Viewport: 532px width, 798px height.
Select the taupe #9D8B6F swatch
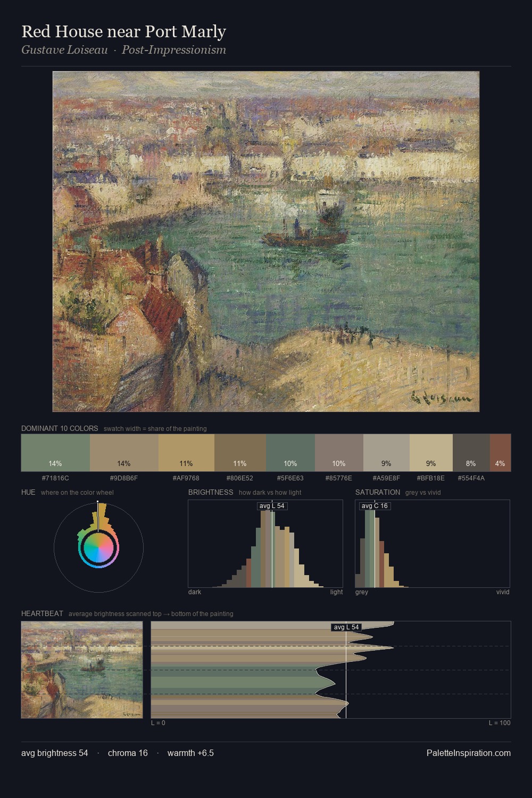(x=124, y=453)
